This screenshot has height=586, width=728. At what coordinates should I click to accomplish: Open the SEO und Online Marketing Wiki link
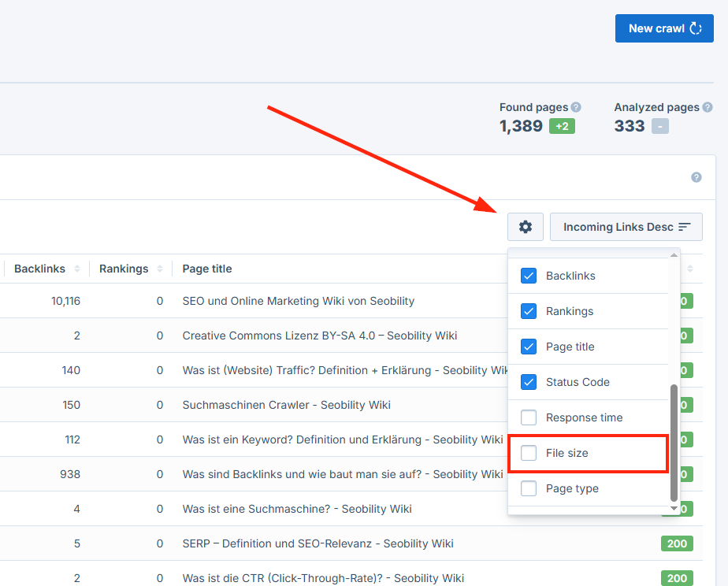click(x=298, y=301)
